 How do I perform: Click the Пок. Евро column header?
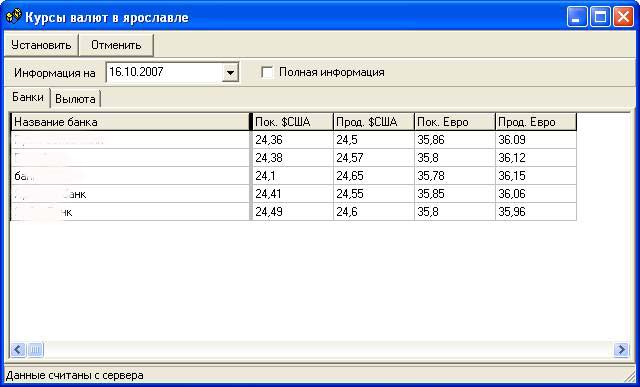click(454, 122)
